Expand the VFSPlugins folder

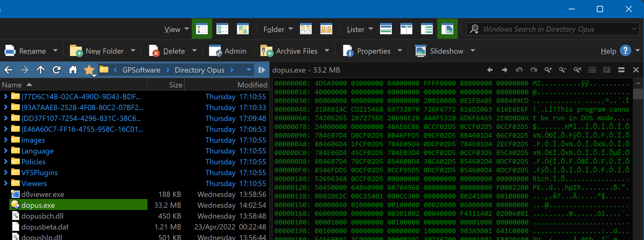coord(6,172)
